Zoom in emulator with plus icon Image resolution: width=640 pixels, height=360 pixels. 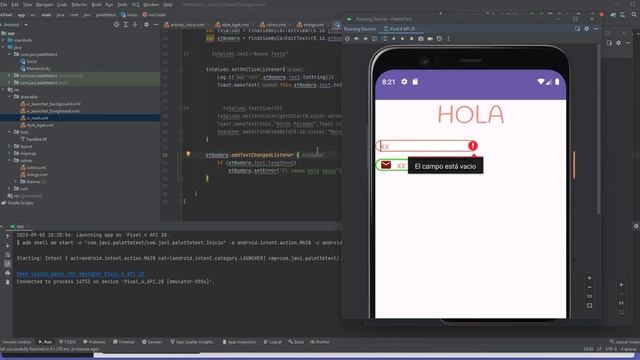click(589, 278)
